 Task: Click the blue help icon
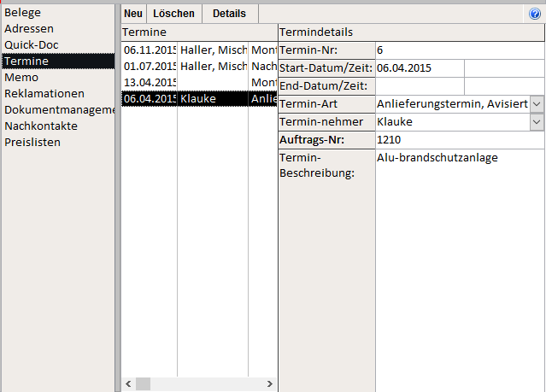coord(535,14)
